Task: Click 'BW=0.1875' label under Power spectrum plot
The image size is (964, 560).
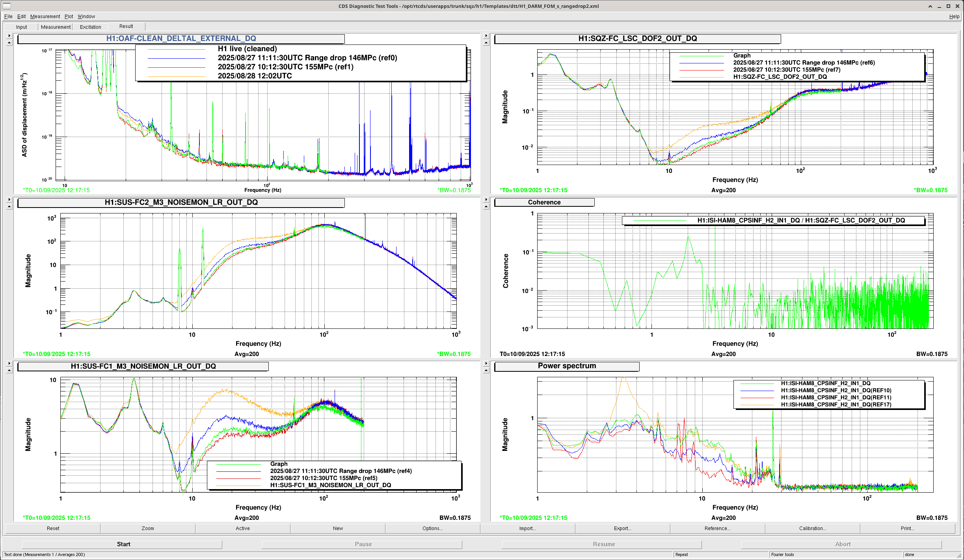Action: pos(932,518)
